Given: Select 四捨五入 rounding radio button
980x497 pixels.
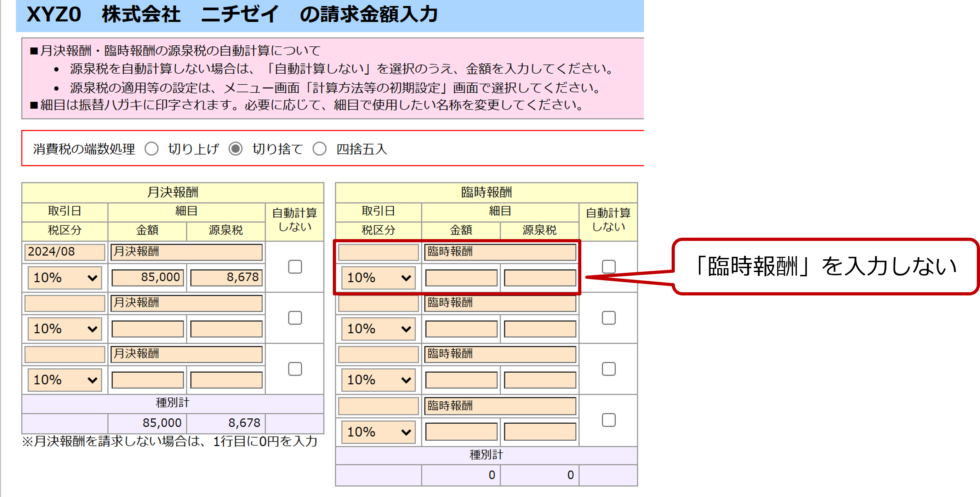Looking at the screenshot, I should (x=320, y=149).
